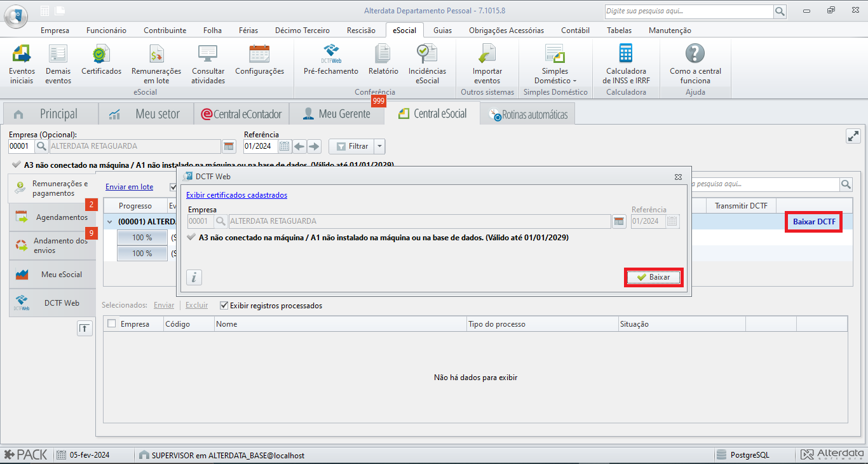Open Configurações ribbon icon
The height and width of the screenshot is (464, 868).
tap(259, 60)
